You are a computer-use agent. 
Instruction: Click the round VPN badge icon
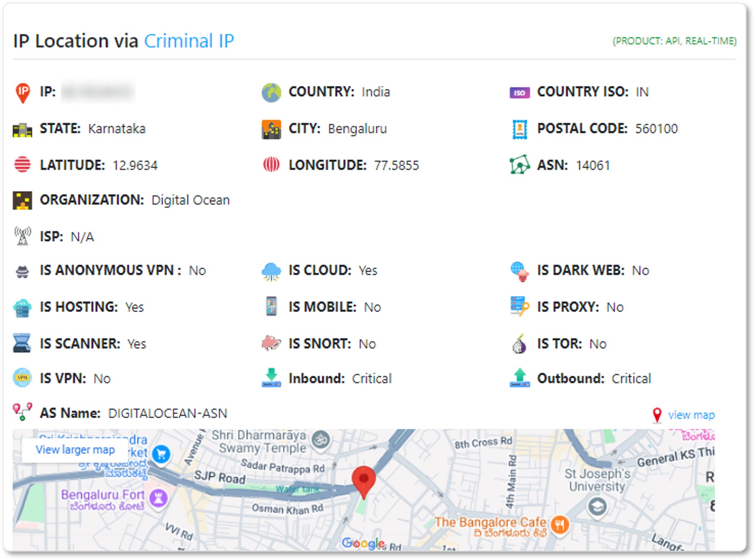click(x=22, y=378)
